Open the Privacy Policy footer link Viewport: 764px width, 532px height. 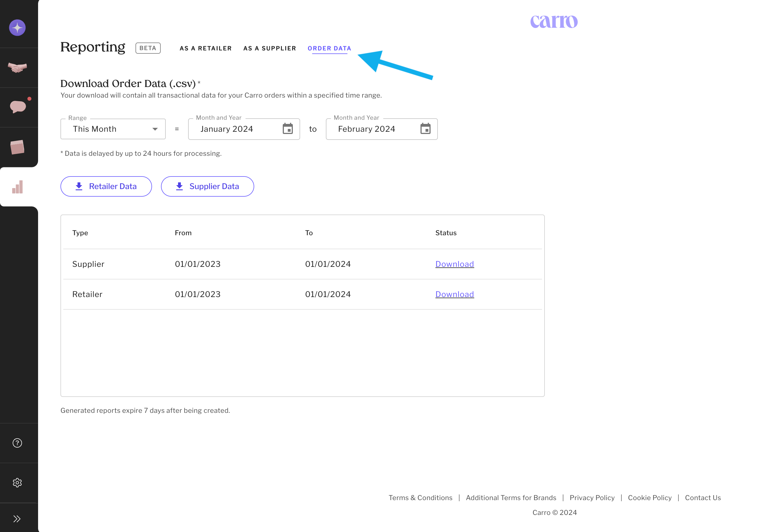coord(592,498)
